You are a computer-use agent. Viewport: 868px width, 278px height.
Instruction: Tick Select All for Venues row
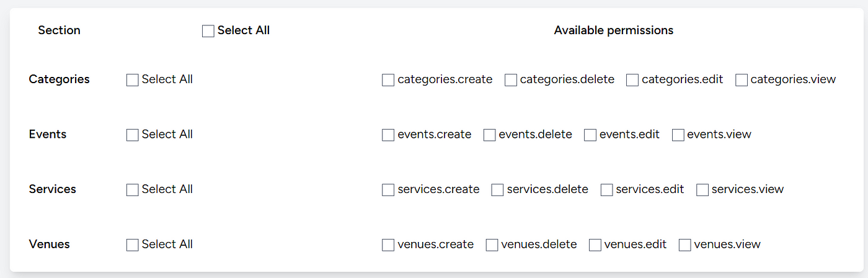point(132,245)
